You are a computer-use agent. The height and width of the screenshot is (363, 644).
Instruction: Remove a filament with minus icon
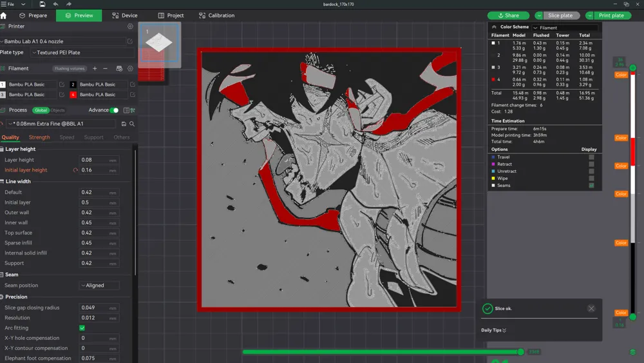click(105, 68)
